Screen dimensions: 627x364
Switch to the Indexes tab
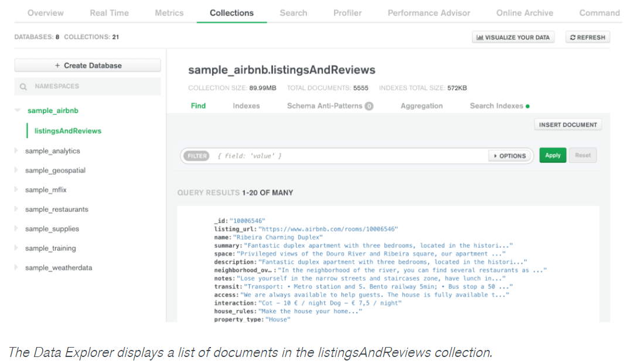tap(246, 105)
